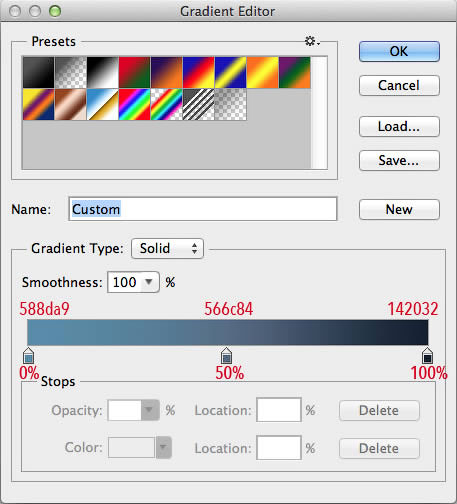Select the red-to-green gradient preset

(x=135, y=72)
